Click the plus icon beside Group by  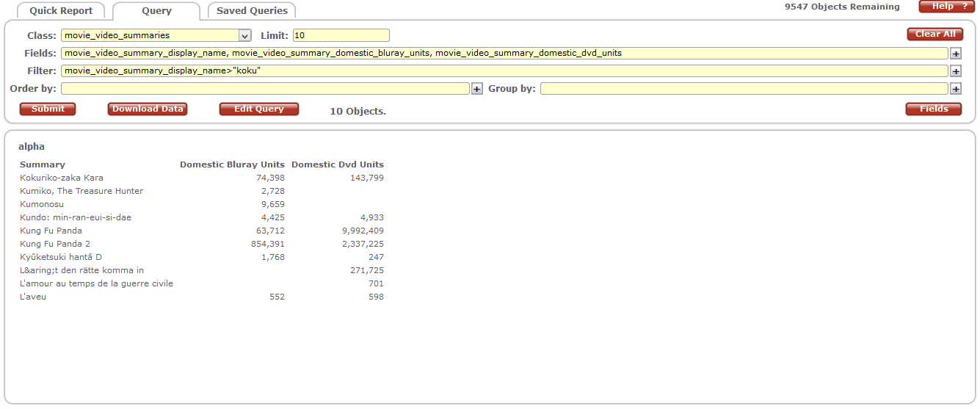click(x=955, y=89)
